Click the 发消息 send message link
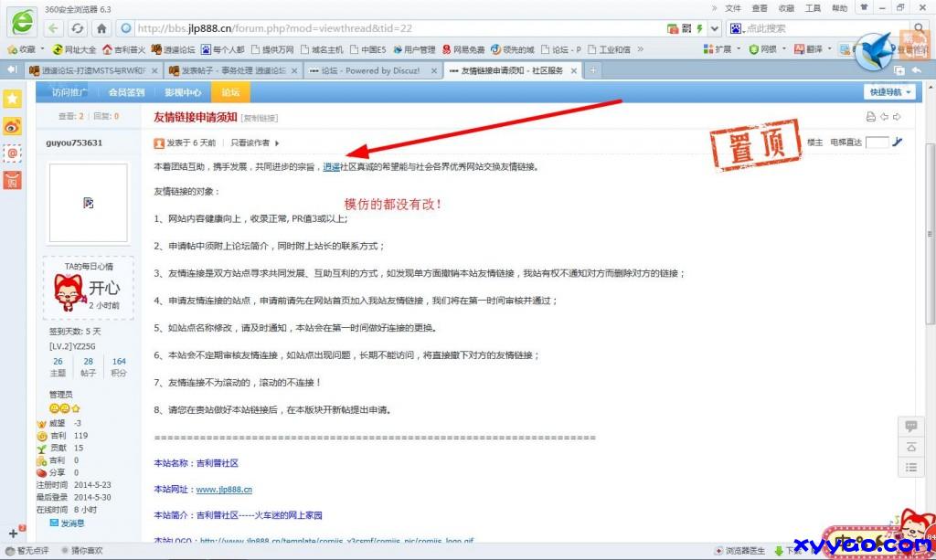 72,523
